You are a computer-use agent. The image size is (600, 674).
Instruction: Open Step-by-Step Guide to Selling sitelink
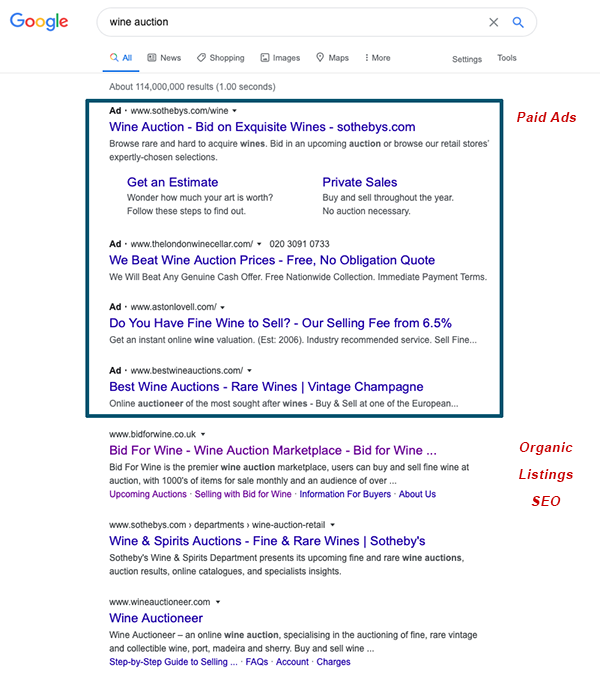pyautogui.click(x=173, y=662)
